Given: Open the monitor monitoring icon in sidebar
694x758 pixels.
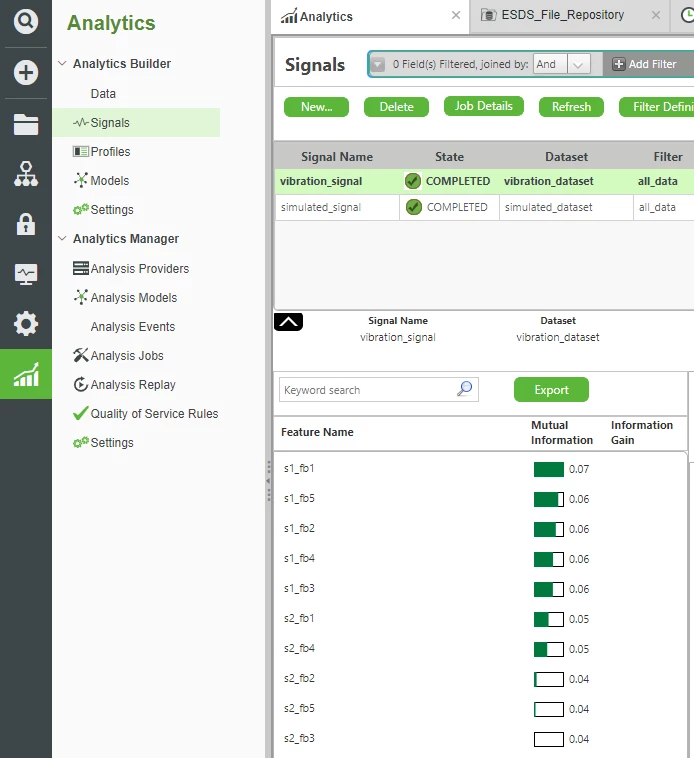Looking at the screenshot, I should [26, 275].
